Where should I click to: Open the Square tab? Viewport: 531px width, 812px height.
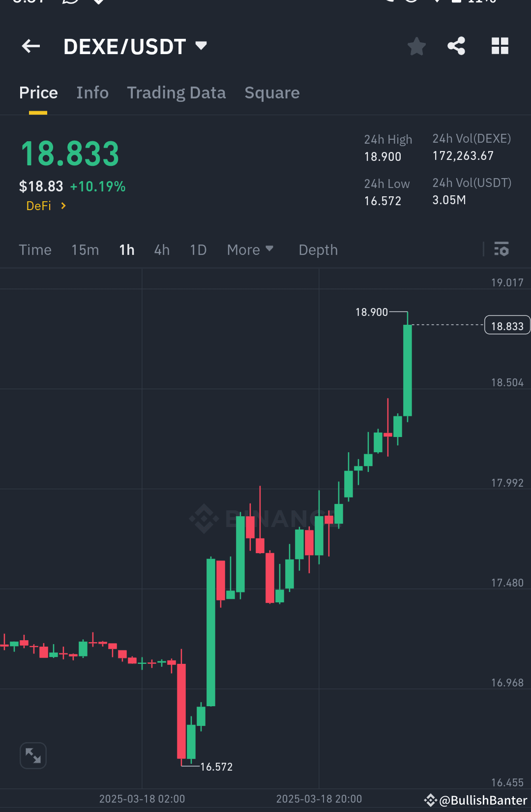pos(272,93)
